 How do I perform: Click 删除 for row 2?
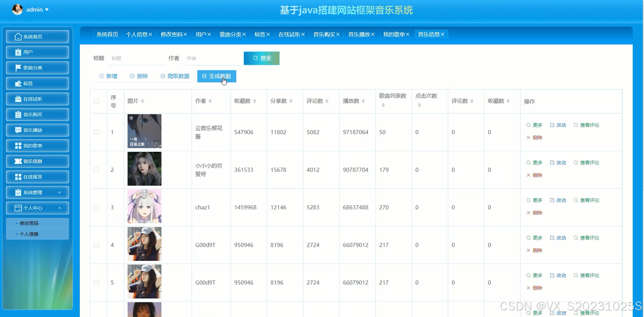pos(534,175)
